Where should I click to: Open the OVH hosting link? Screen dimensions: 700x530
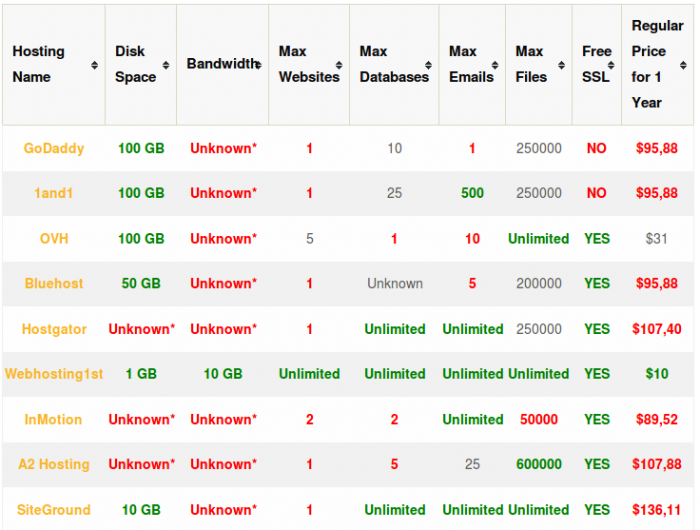[54, 238]
